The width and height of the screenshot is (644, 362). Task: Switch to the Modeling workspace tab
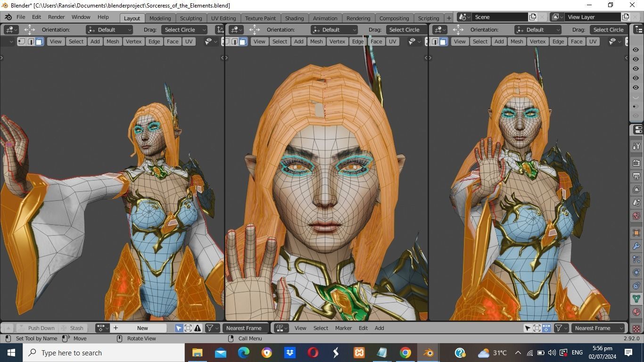pyautogui.click(x=160, y=18)
